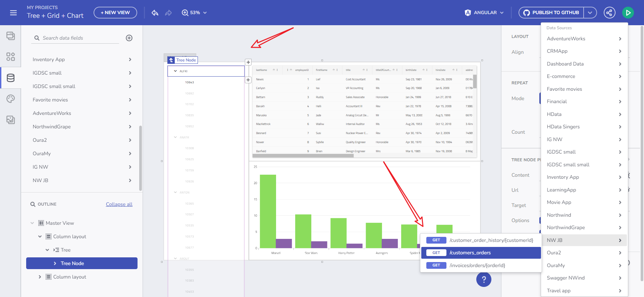This screenshot has height=297, width=644.
Task: Open the Northwind data source submenu
Action: (x=584, y=215)
